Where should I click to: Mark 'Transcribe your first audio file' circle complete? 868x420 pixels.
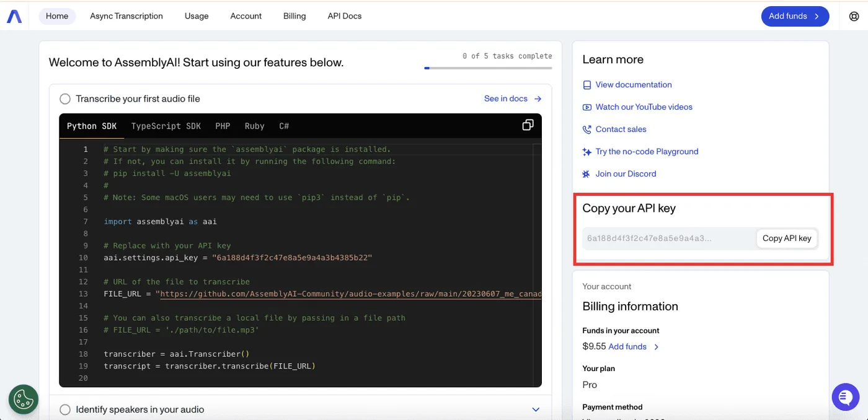tap(65, 99)
